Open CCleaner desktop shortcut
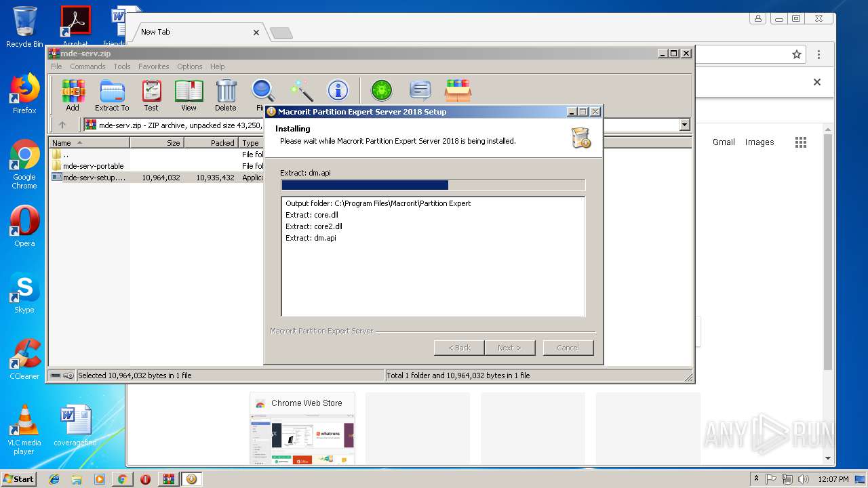 coord(24,359)
